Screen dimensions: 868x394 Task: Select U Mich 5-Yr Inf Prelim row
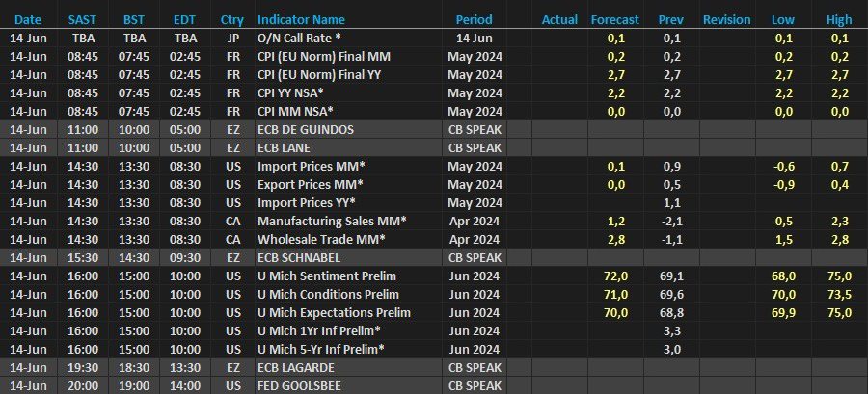[321, 349]
